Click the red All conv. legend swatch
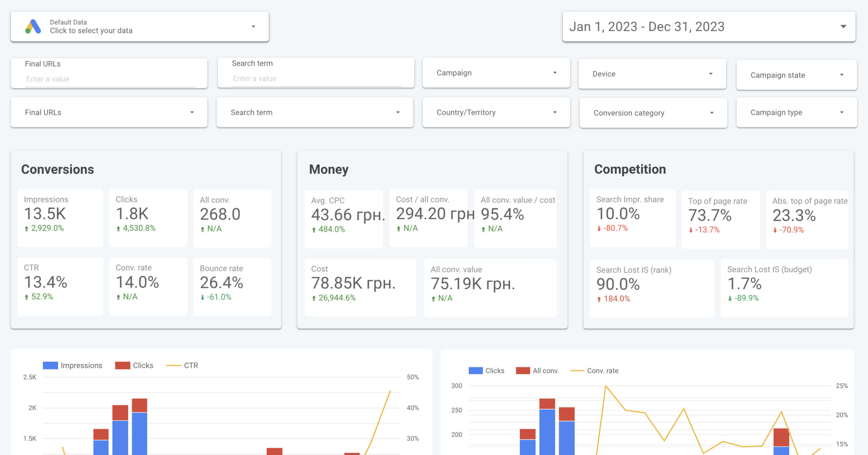Screen dimensions: 868x455 [522, 371]
